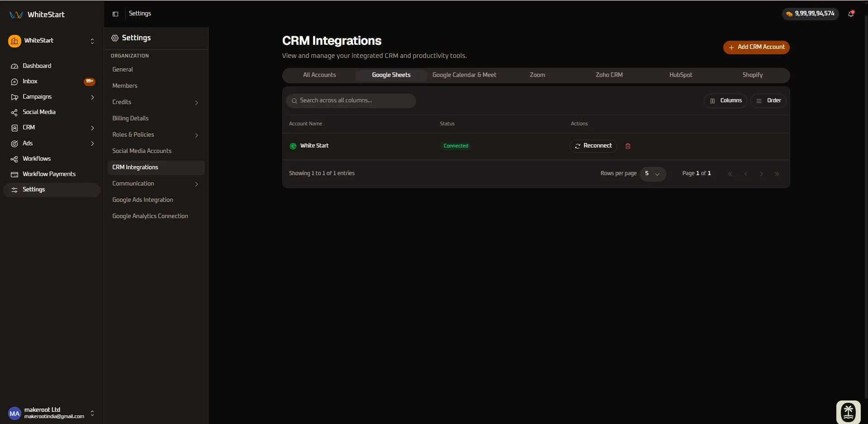Viewport: 868px width, 424px height.
Task: Click the MA user avatar
Action: pyautogui.click(x=14, y=413)
